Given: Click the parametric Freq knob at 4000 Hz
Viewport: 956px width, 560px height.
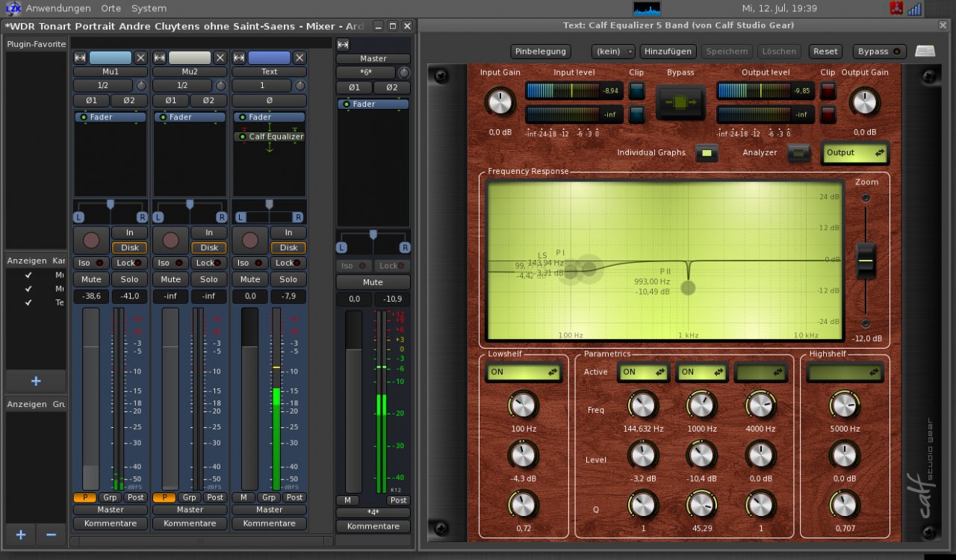Looking at the screenshot, I should (760, 405).
